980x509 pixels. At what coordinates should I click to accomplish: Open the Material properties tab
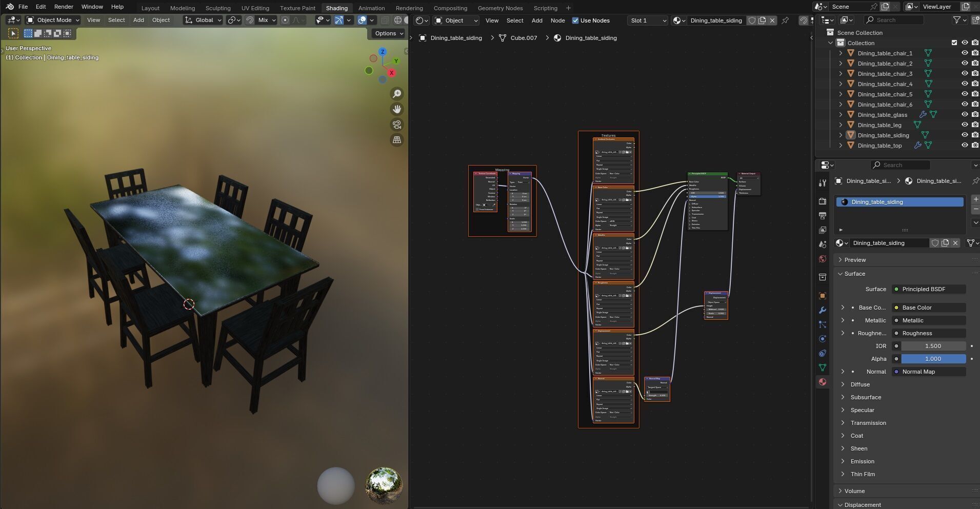(823, 382)
